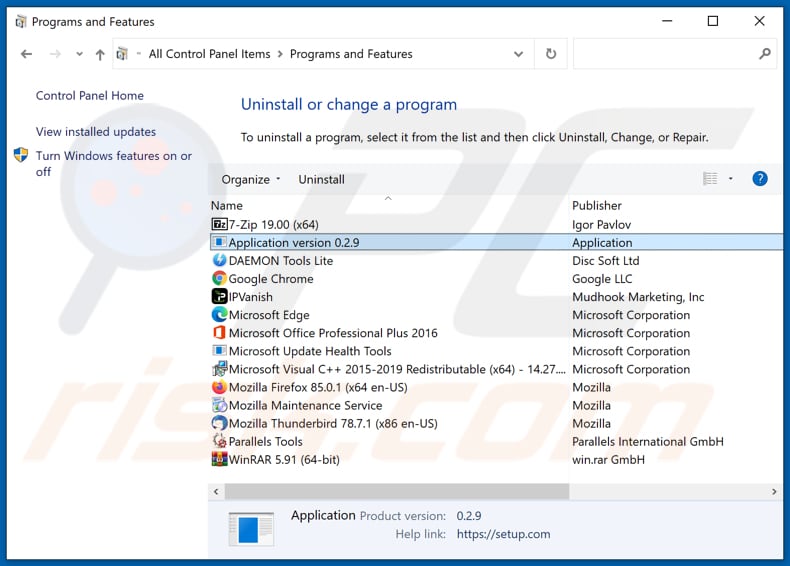
Task: Click the Microsoft Edge icon
Action: [x=219, y=315]
